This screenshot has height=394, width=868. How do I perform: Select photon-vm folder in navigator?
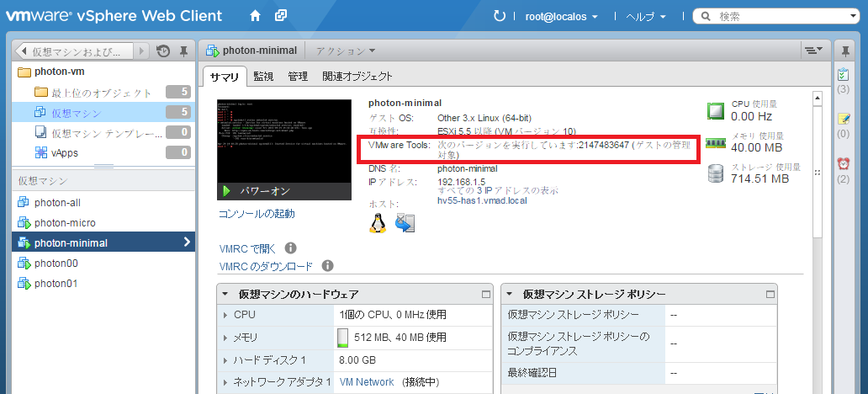(59, 72)
